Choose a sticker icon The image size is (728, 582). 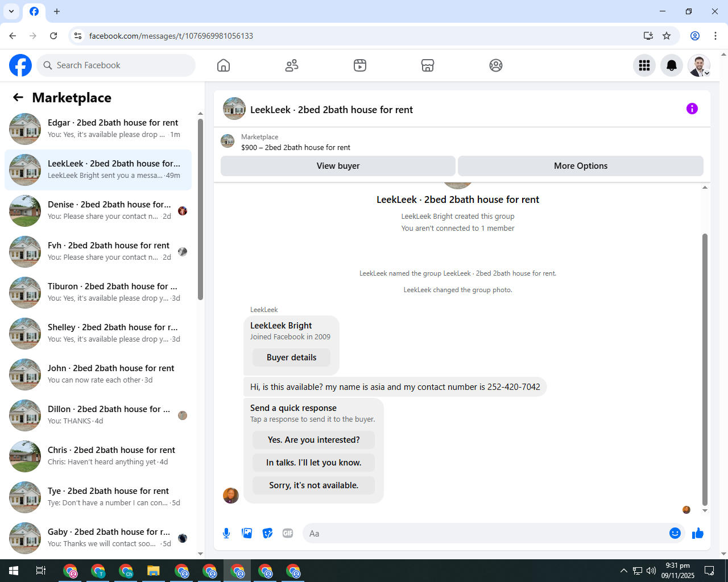tap(267, 533)
